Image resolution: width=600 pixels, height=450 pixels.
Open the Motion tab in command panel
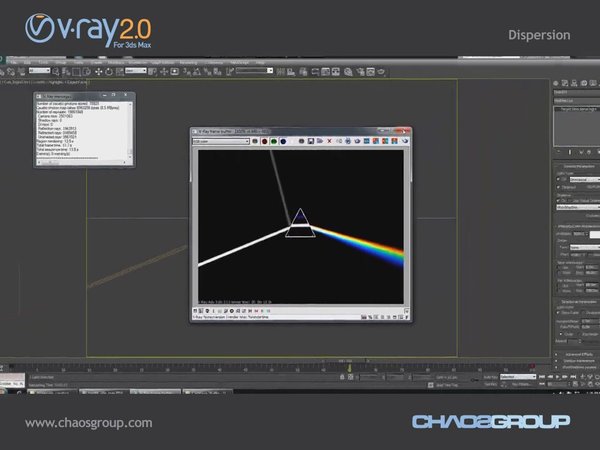point(584,83)
